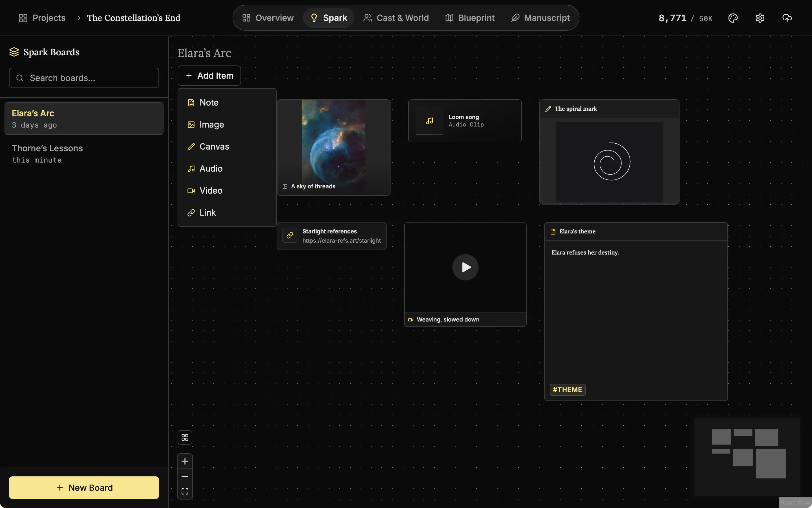
Task: Click image icon beside A sky of threads
Action: point(285,187)
